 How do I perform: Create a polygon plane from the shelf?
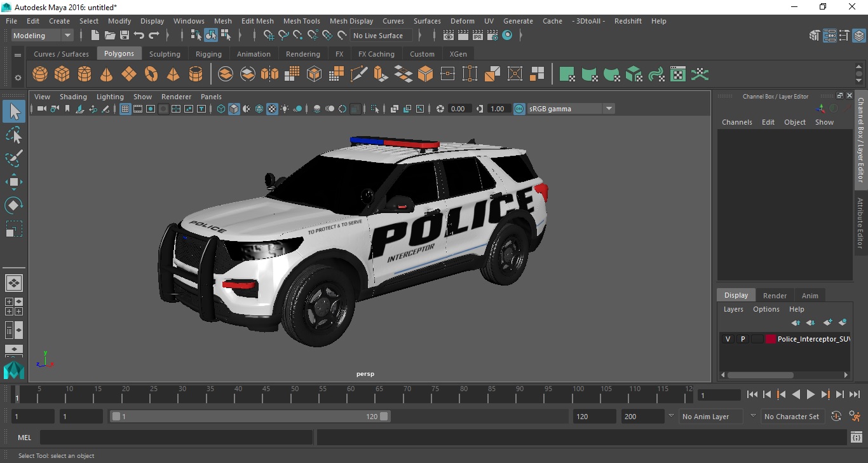129,74
